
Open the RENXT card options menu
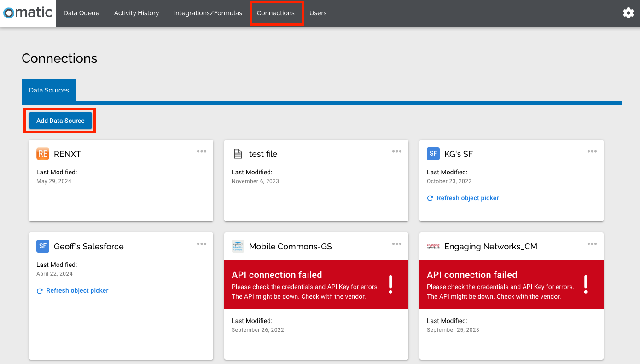point(201,151)
